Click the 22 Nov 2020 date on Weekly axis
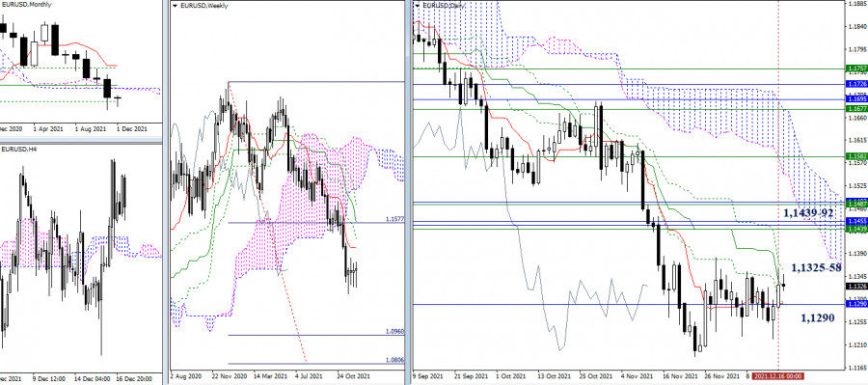 tap(229, 375)
